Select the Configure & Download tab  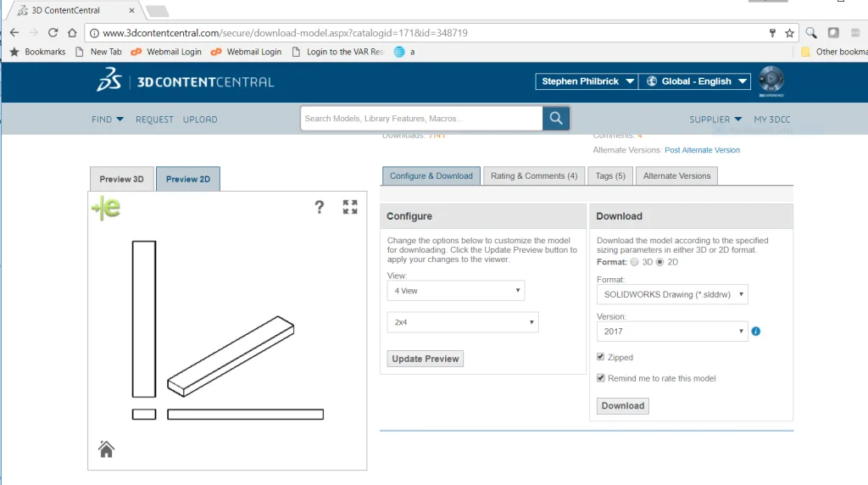431,176
